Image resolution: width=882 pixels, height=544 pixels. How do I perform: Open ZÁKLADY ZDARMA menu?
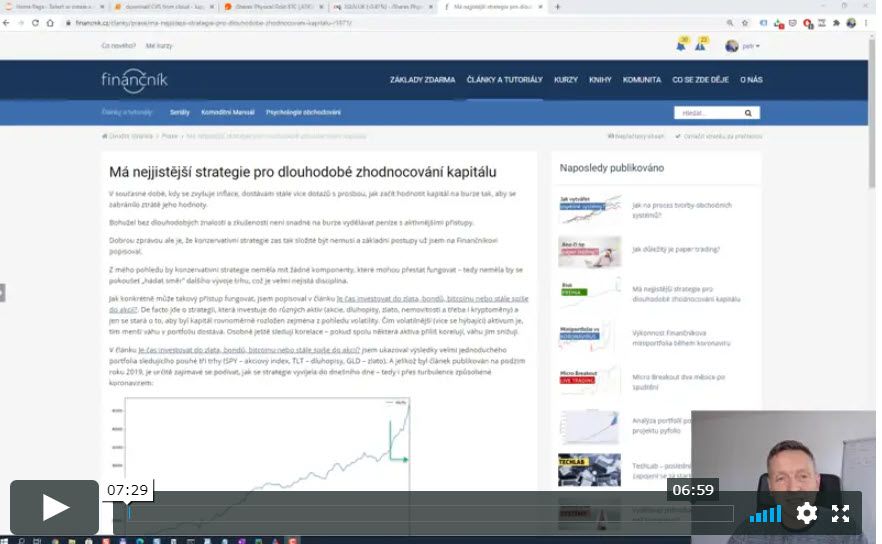coord(422,80)
